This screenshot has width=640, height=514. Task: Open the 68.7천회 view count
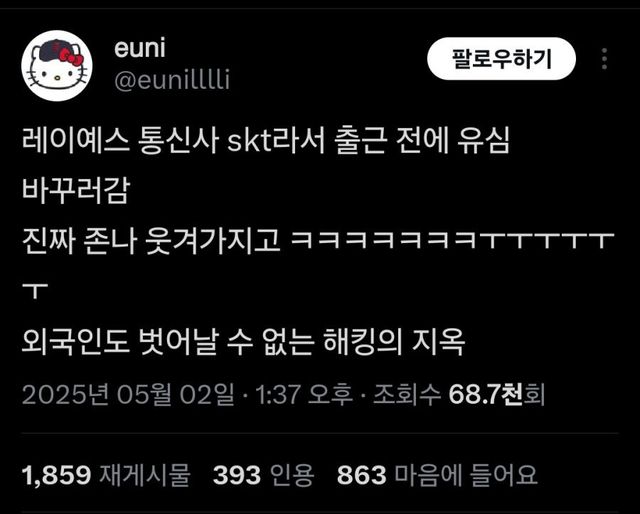coord(497,394)
